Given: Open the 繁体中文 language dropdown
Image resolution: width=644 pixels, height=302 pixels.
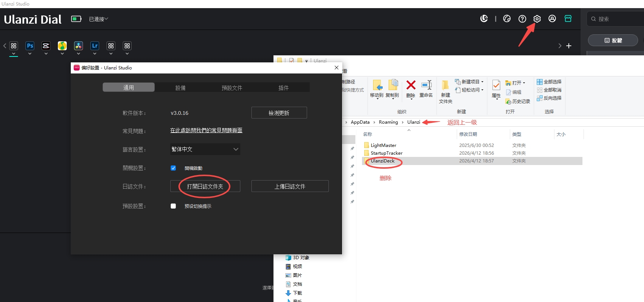Looking at the screenshot, I should (205, 149).
